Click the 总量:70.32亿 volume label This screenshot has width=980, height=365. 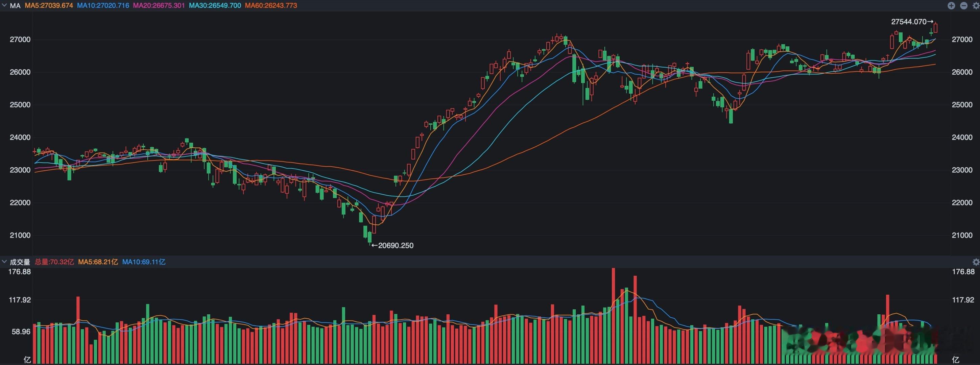point(54,262)
